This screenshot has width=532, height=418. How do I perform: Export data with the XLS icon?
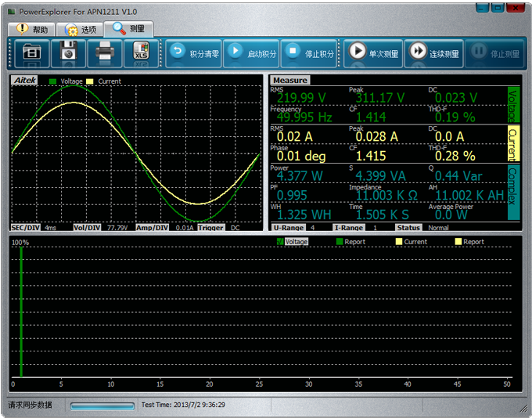(x=141, y=53)
